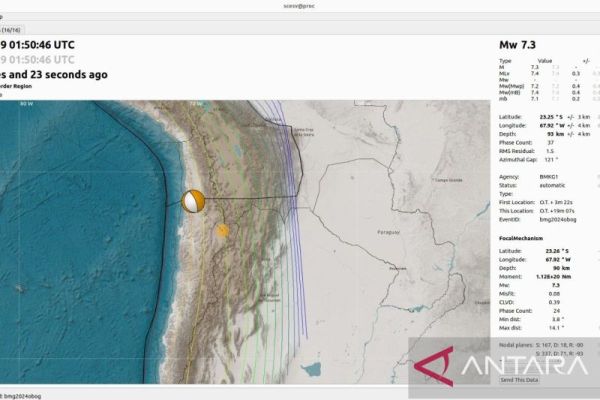Click the Campo Grande city label on the map
Image resolution: width=600 pixels, height=400 pixels.
(448, 180)
